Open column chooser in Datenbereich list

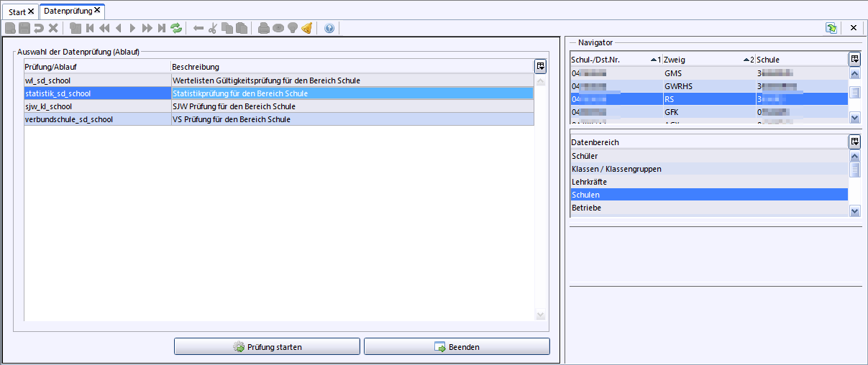(854, 142)
